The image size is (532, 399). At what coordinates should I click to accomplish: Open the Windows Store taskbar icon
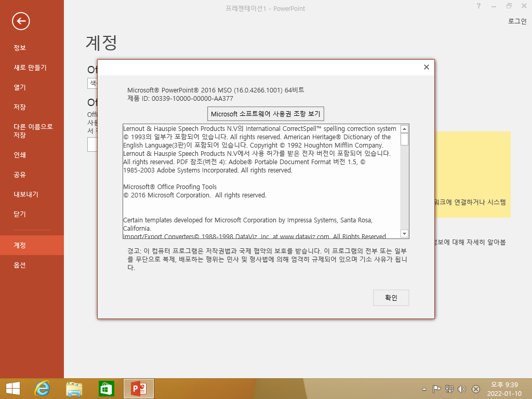point(106,389)
